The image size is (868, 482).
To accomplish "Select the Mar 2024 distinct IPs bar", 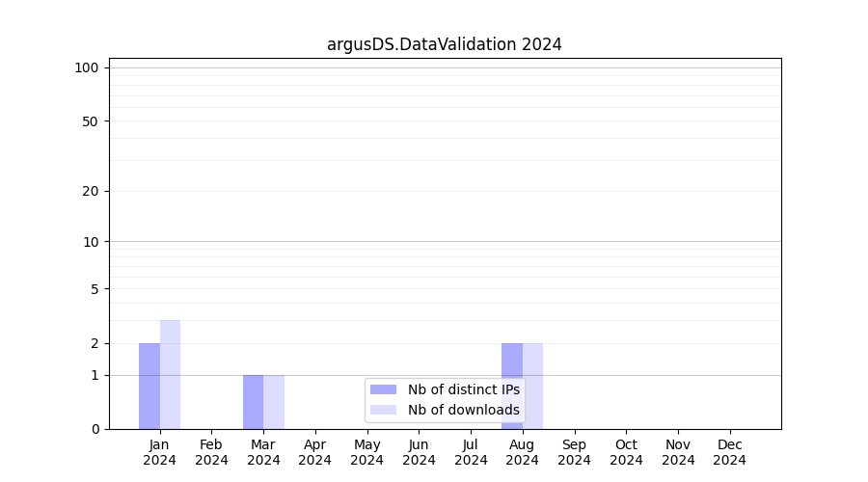I will click(x=253, y=402).
